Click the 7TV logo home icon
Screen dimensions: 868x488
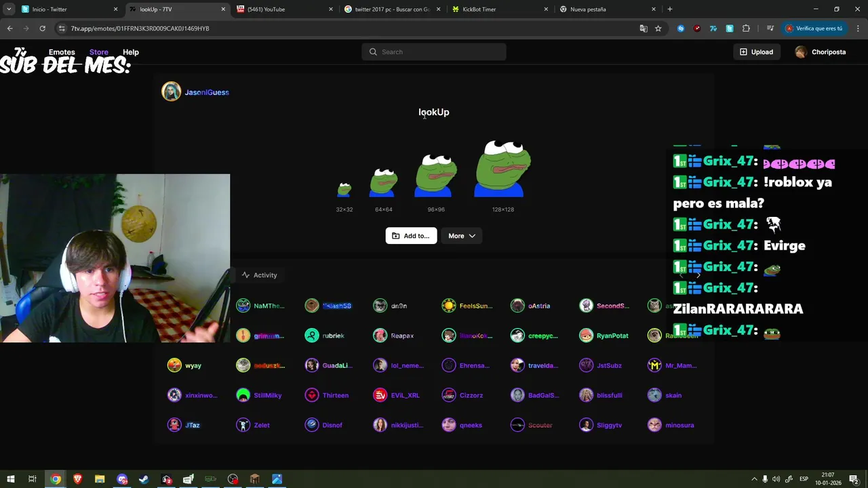(x=20, y=52)
